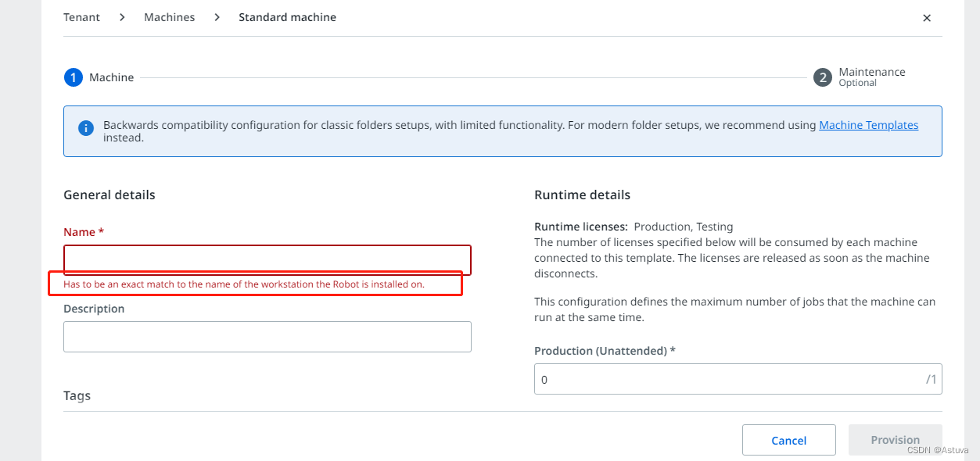Click the Tags section heading
Screen dimensions: 980x461
click(77, 396)
